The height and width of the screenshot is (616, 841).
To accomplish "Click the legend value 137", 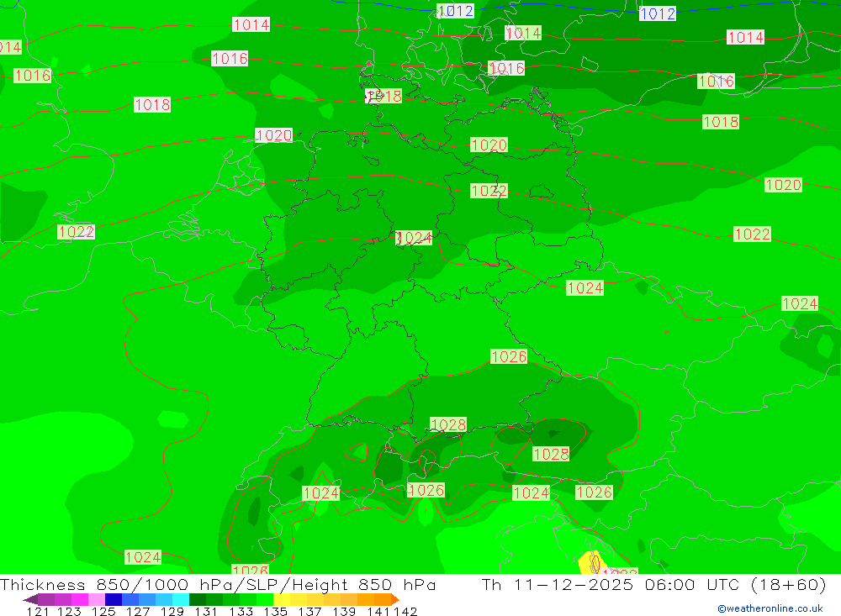I will click(309, 611).
